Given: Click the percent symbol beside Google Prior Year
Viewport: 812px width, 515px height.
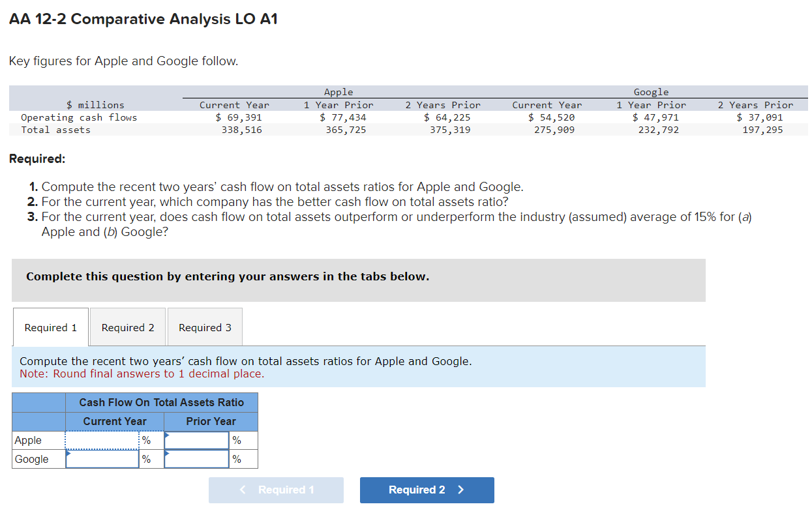Looking at the screenshot, I should (x=237, y=459).
